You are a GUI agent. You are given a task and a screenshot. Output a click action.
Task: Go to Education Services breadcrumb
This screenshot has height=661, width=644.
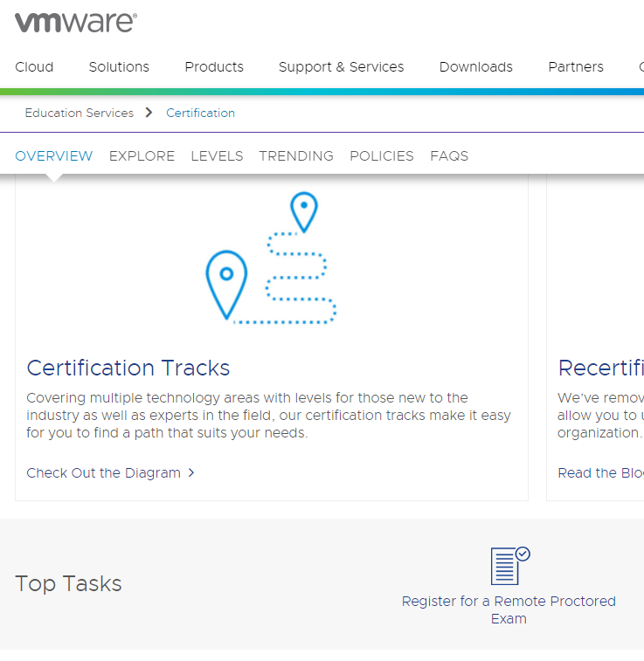coord(80,113)
